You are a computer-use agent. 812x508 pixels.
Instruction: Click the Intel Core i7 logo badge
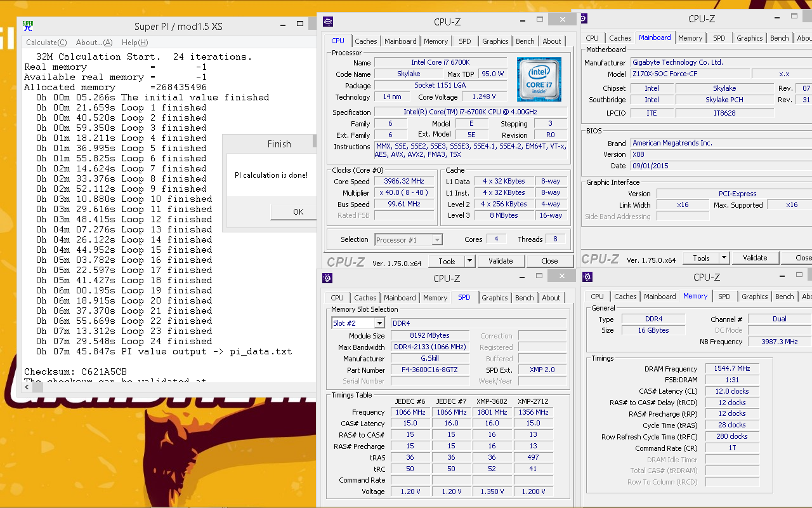[539, 79]
